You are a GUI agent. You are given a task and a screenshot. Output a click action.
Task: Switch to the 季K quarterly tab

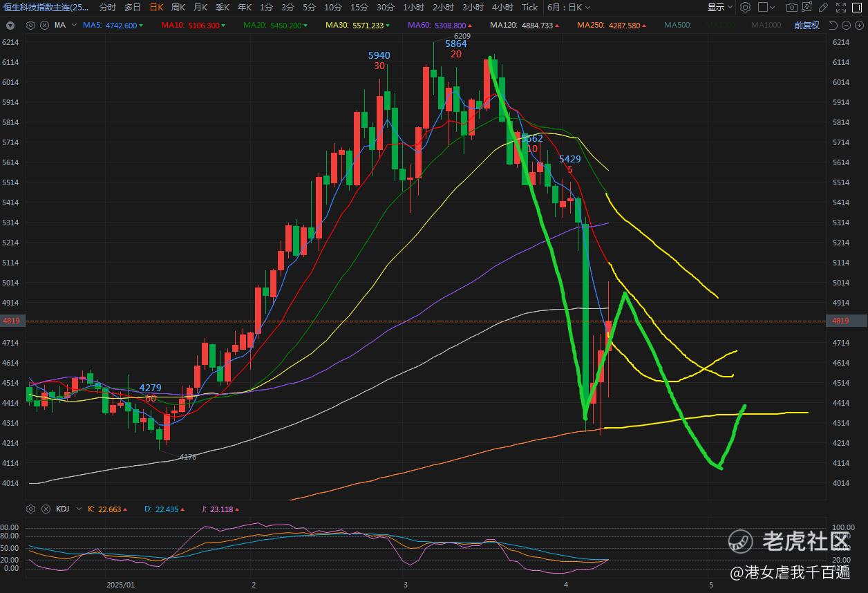pos(223,8)
